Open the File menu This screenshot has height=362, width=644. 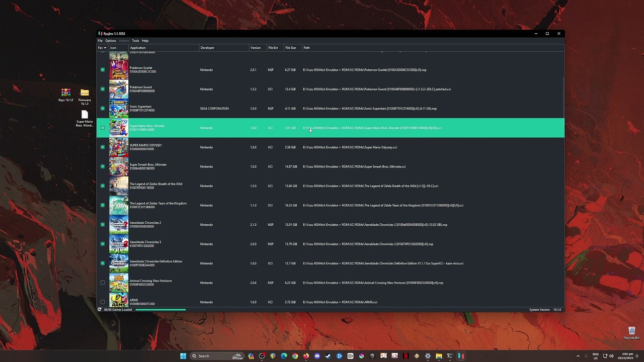(x=100, y=41)
